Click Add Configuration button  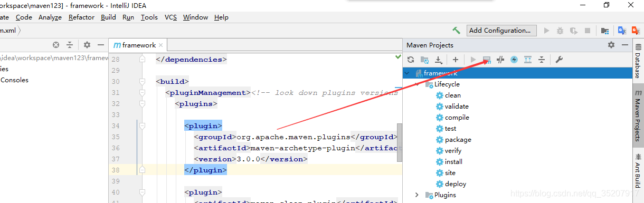(x=501, y=31)
